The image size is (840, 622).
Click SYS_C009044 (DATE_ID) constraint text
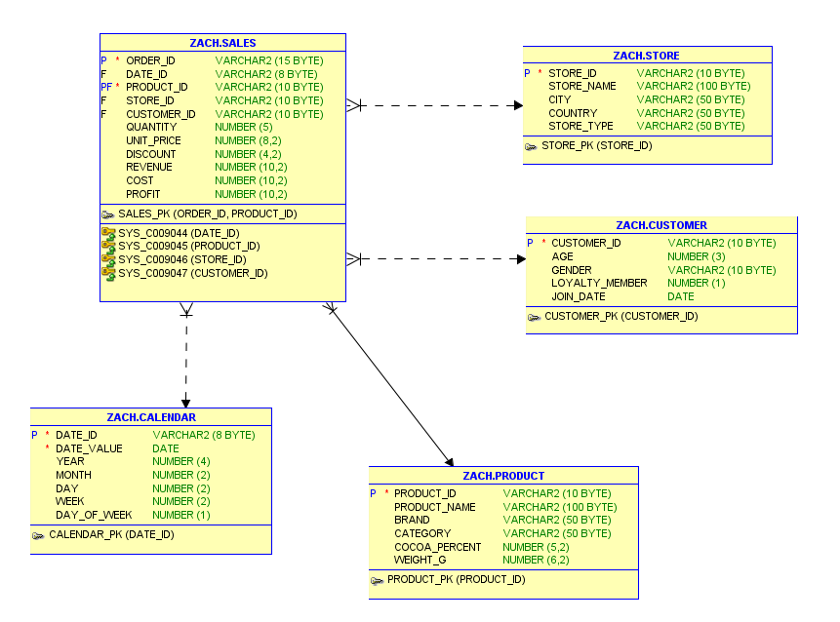(179, 233)
